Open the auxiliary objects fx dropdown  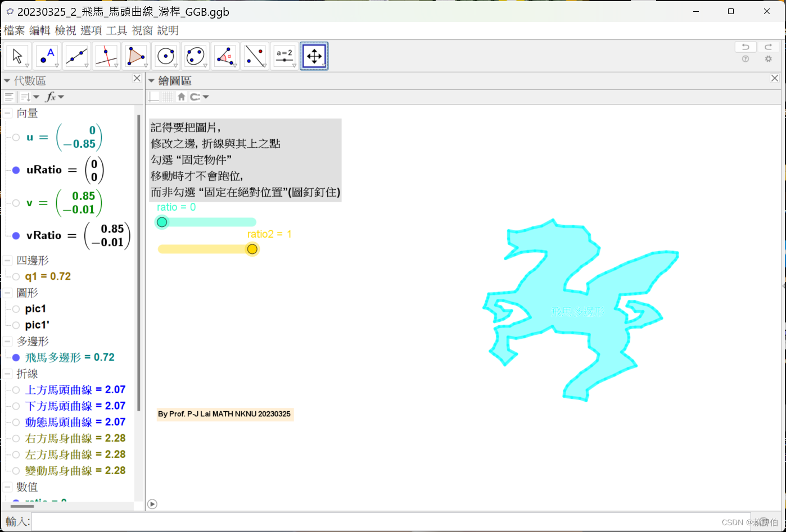point(55,97)
